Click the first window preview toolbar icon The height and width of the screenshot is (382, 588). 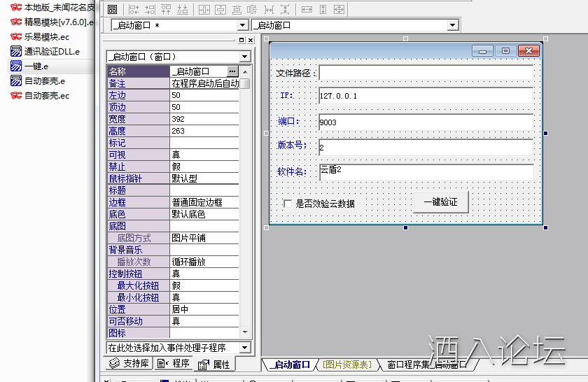(112, 10)
